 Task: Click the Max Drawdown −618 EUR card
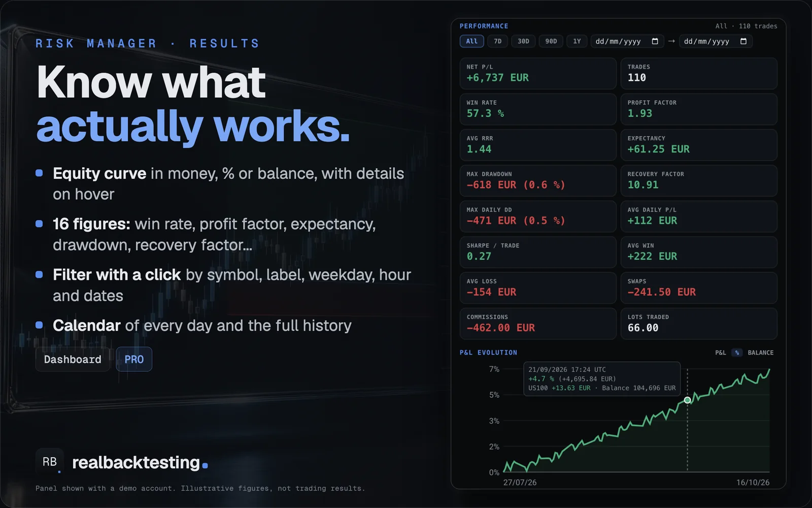coord(538,180)
